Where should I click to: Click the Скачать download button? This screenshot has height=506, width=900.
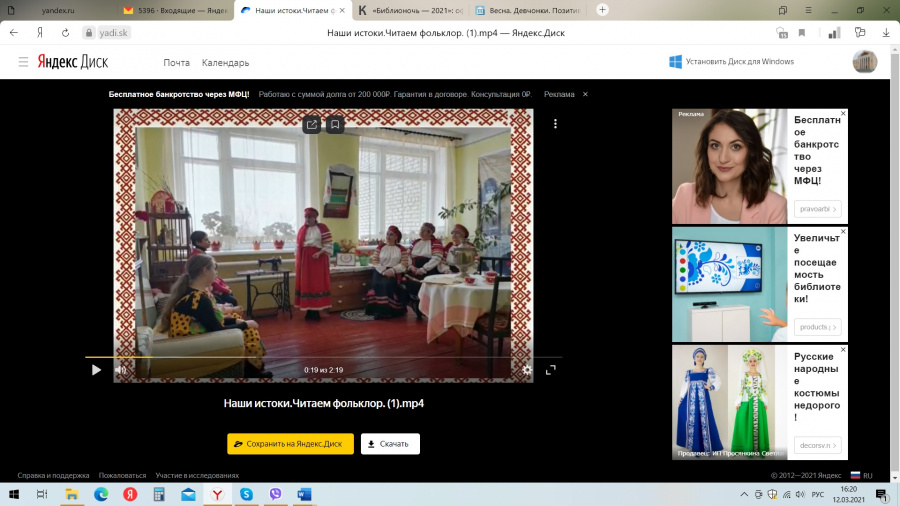click(390, 443)
